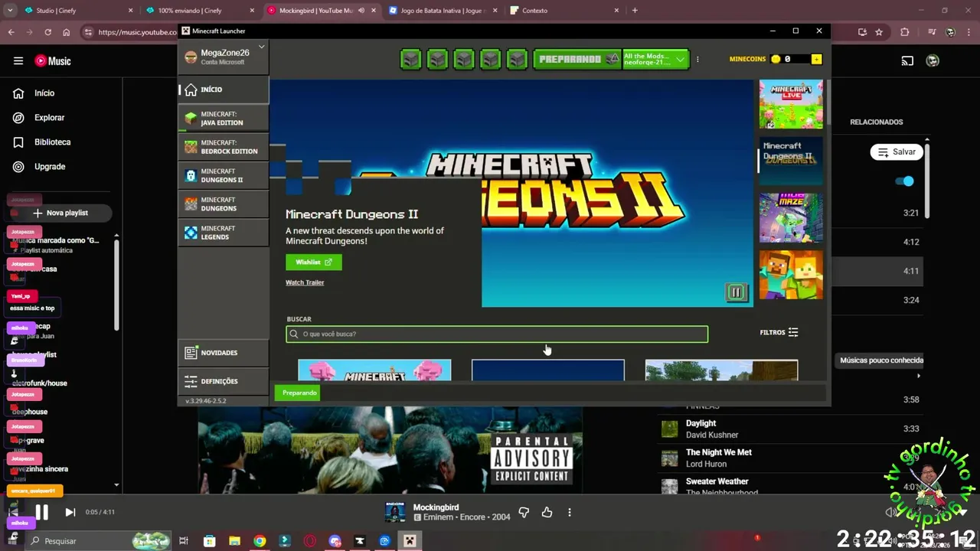This screenshot has height=551, width=980.
Task: Add Minecoins with the yellow plus button
Action: tap(816, 59)
